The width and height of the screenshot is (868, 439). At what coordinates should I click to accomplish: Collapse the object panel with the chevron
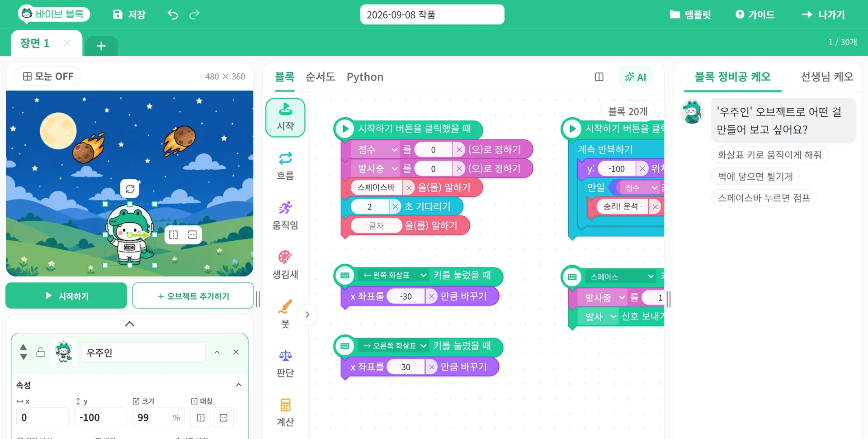(129, 324)
